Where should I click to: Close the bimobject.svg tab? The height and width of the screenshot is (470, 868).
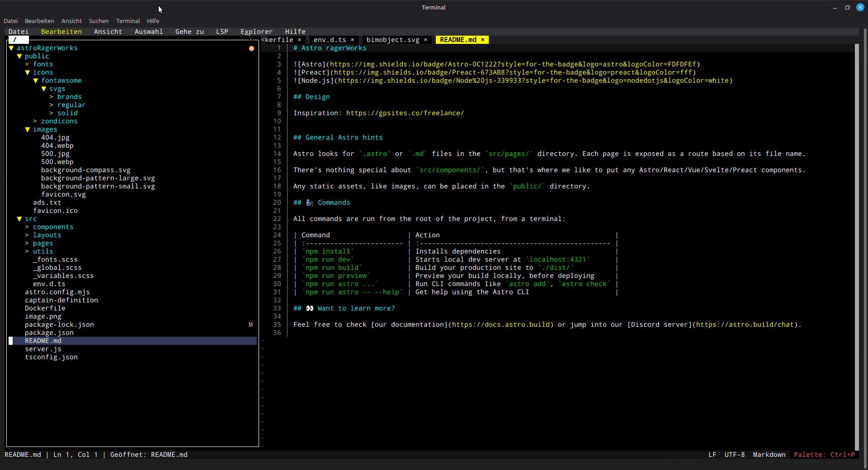point(425,40)
